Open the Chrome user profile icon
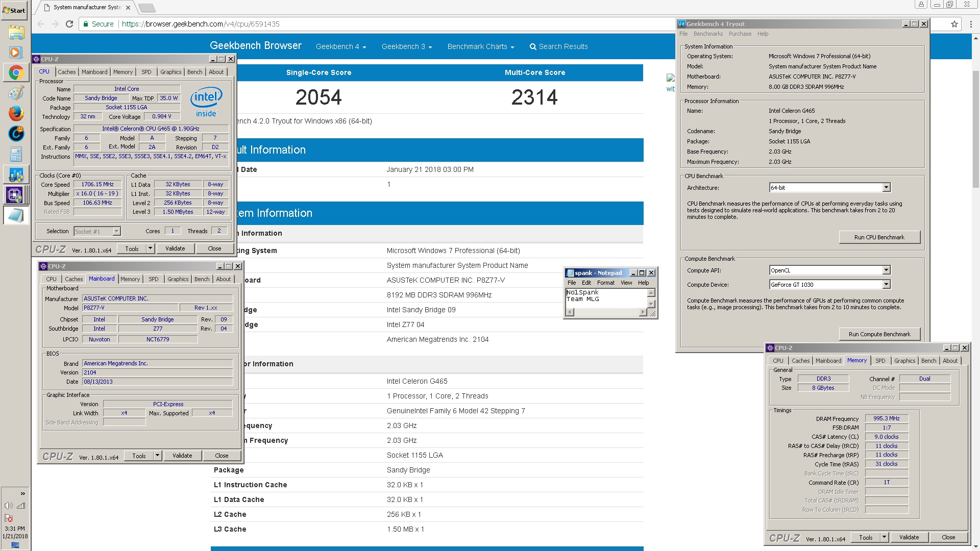 click(921, 4)
